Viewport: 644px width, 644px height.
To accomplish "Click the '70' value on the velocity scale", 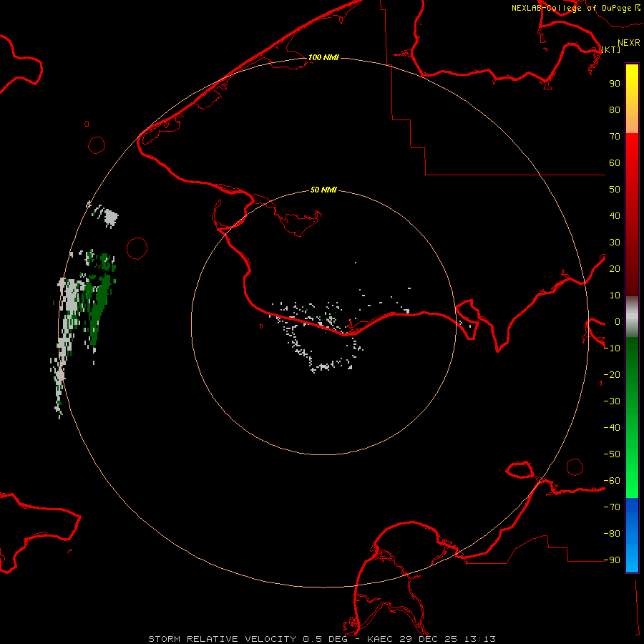I will coord(615,137).
